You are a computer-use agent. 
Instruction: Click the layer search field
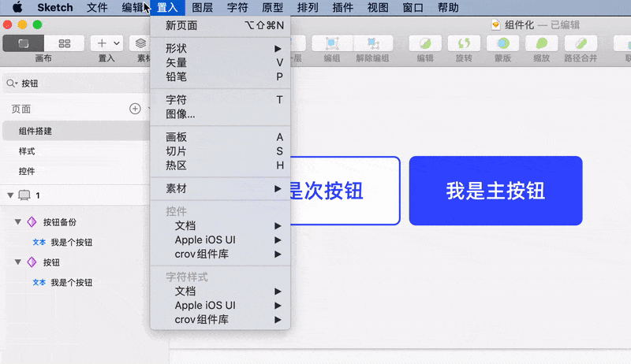75,83
